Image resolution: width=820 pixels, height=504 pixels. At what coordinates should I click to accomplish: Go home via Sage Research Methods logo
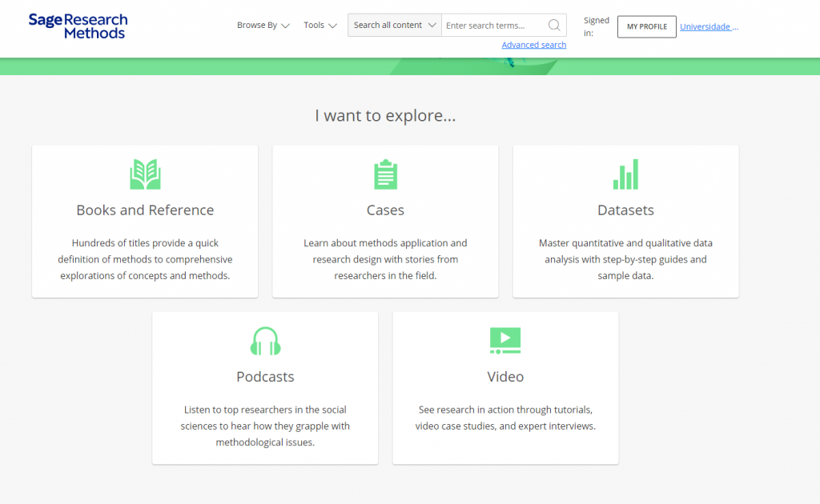tap(78, 26)
